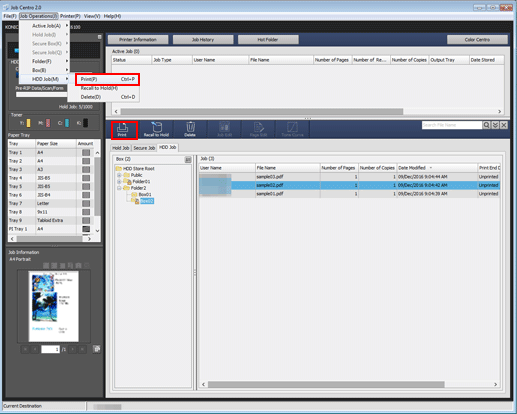517x414 pixels.
Task: Choose Print(P) from the HDD Job submenu
Action: click(107, 79)
